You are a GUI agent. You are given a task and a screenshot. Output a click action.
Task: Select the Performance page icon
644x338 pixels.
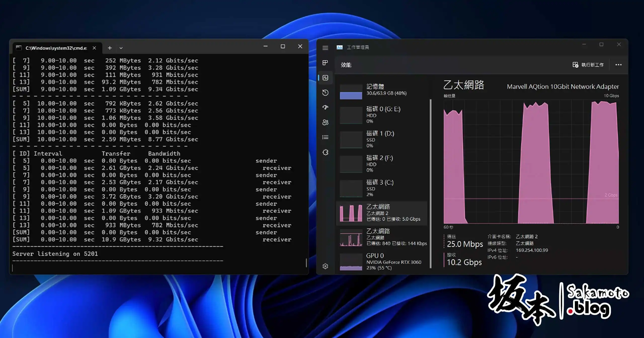[x=325, y=78]
